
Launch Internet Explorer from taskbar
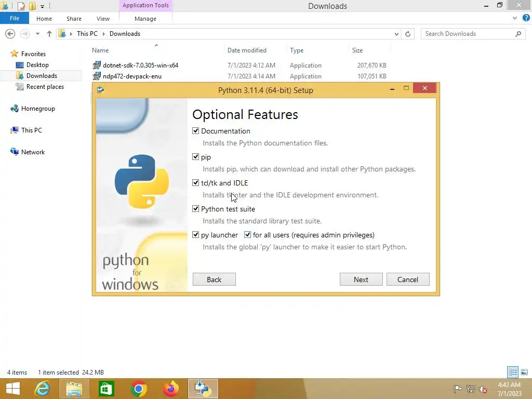pyautogui.click(x=42, y=389)
